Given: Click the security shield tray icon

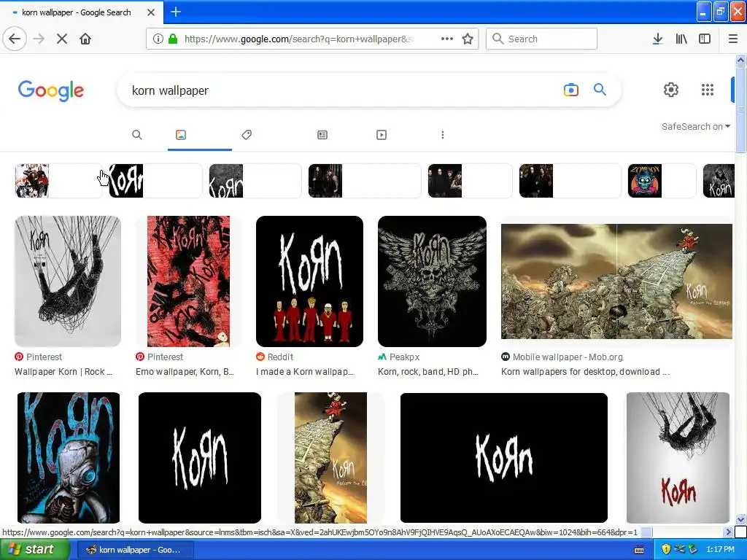Looking at the screenshot, I should 666,550.
